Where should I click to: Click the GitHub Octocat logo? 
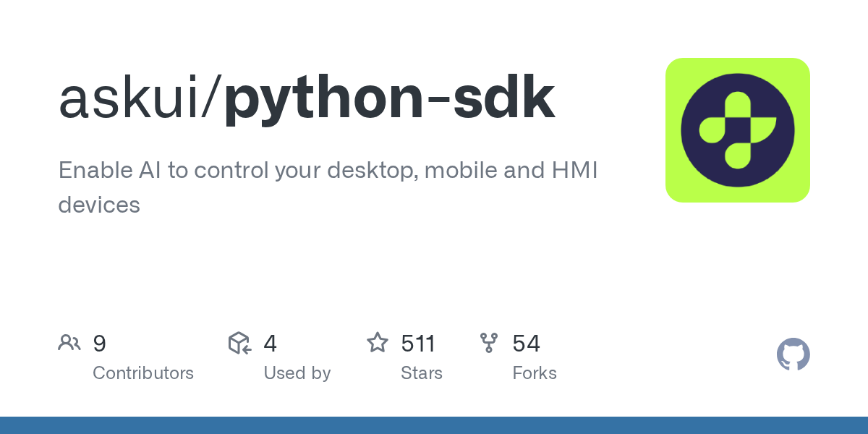793,354
